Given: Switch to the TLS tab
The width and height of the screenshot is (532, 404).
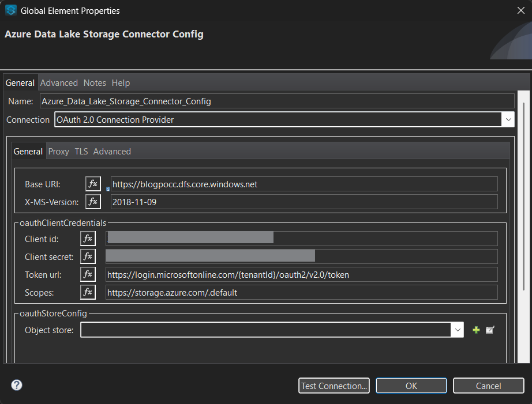Looking at the screenshot, I should [80, 151].
